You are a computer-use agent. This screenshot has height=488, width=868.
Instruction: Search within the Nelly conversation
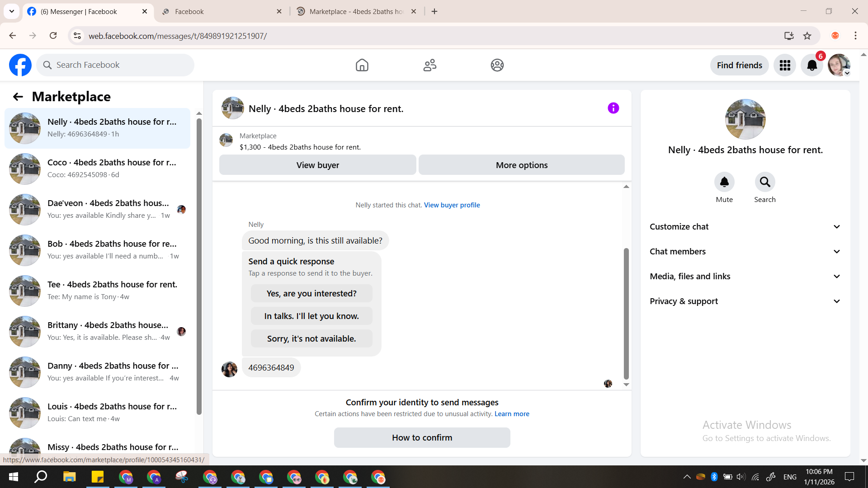(765, 182)
